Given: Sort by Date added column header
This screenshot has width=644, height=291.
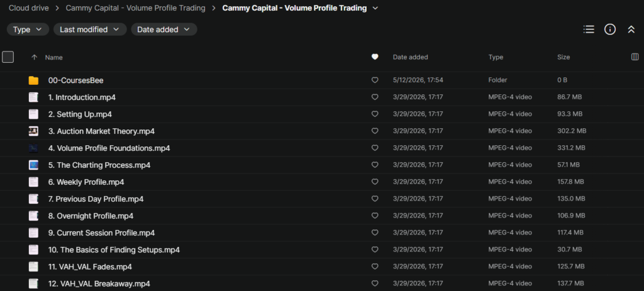Looking at the screenshot, I should (x=410, y=57).
